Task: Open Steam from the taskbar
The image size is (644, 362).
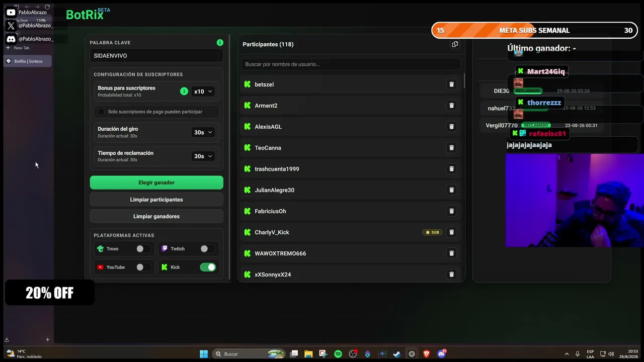Action: [397, 354]
